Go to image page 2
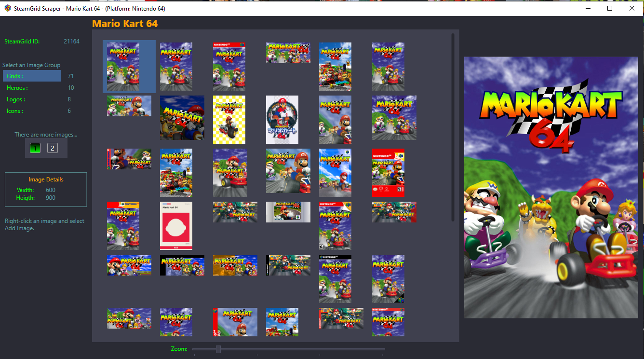 [53, 148]
